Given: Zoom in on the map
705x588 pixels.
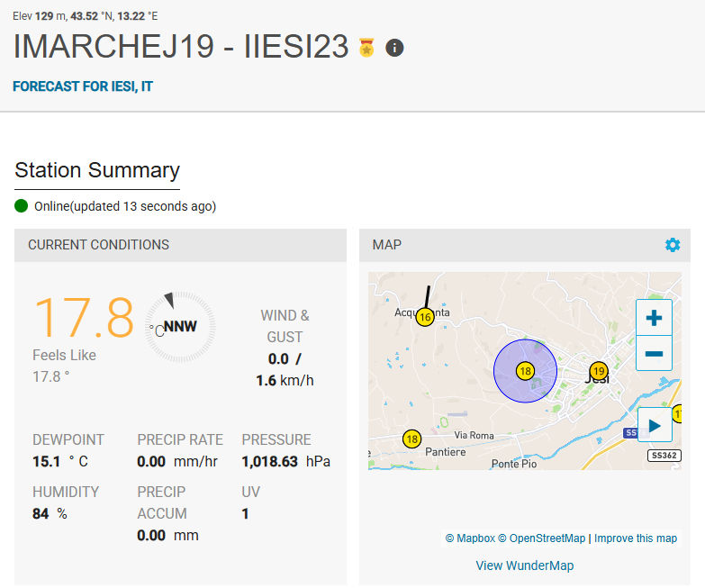Looking at the screenshot, I should coord(654,318).
